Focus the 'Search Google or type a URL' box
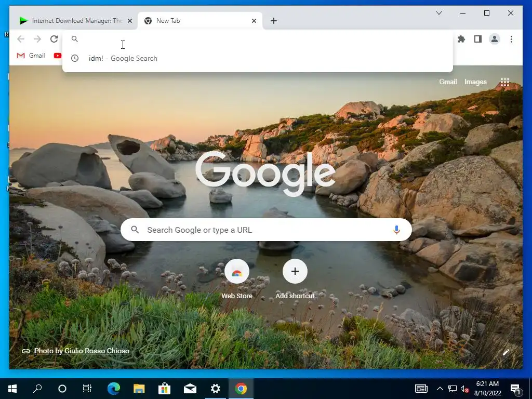This screenshot has height=399, width=532. click(267, 230)
